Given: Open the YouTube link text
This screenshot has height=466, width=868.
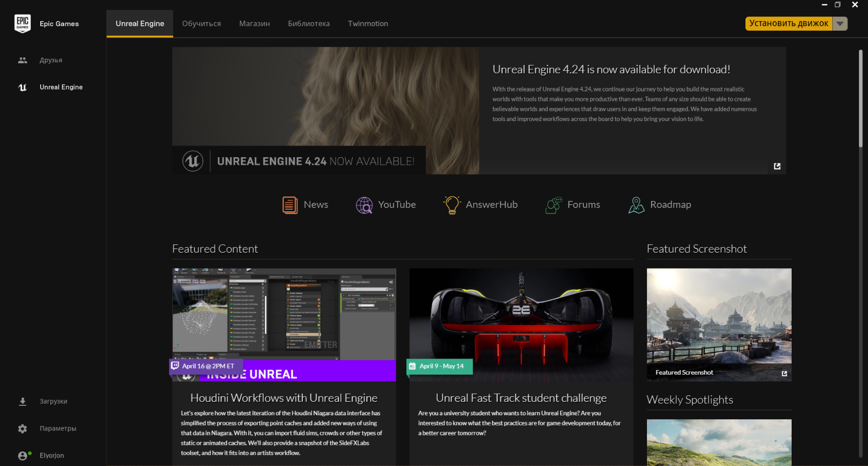Looking at the screenshot, I should point(397,205).
